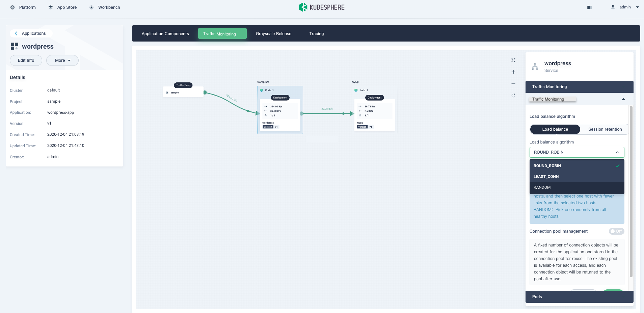Select the Load balance option
The image size is (644, 313).
555,129
